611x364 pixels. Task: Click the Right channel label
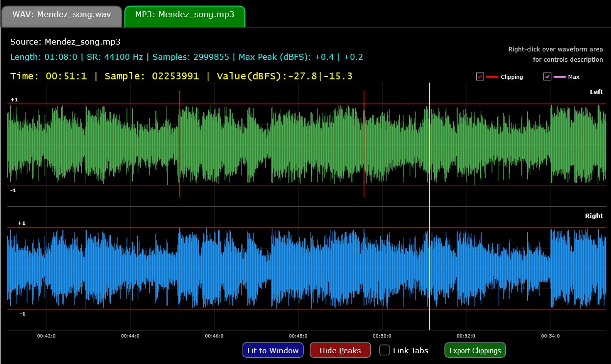(x=594, y=216)
